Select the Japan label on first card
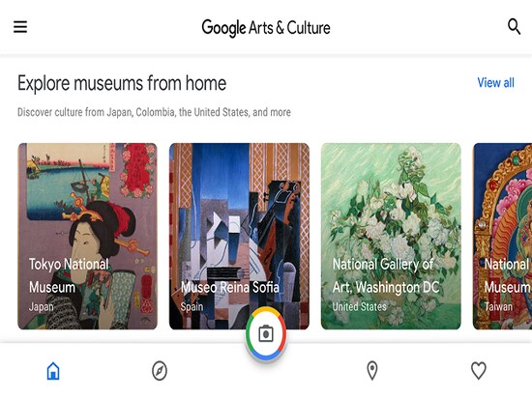532x399 pixels. (41, 307)
